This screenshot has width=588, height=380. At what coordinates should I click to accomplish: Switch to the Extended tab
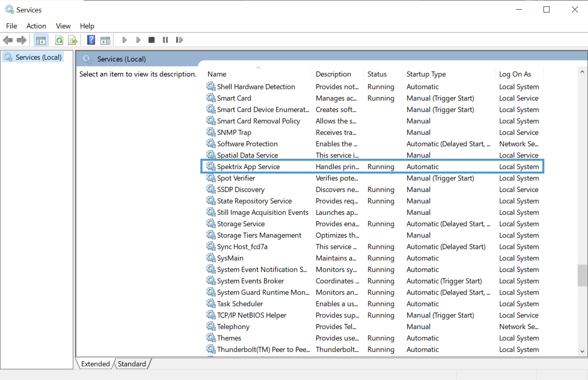click(x=95, y=364)
